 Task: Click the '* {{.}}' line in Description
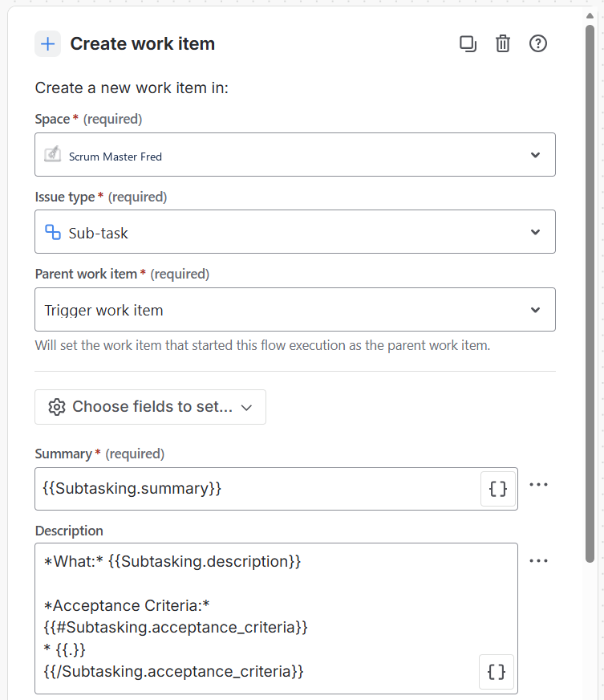point(64,649)
